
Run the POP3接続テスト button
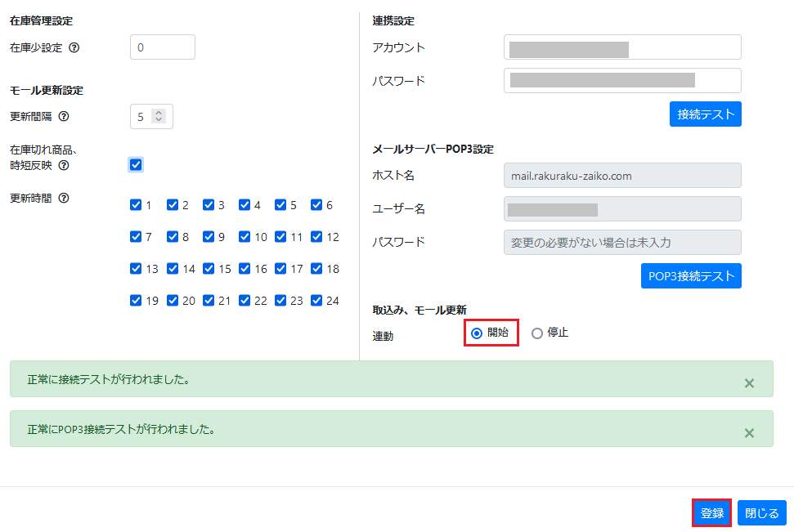pyautogui.click(x=691, y=276)
